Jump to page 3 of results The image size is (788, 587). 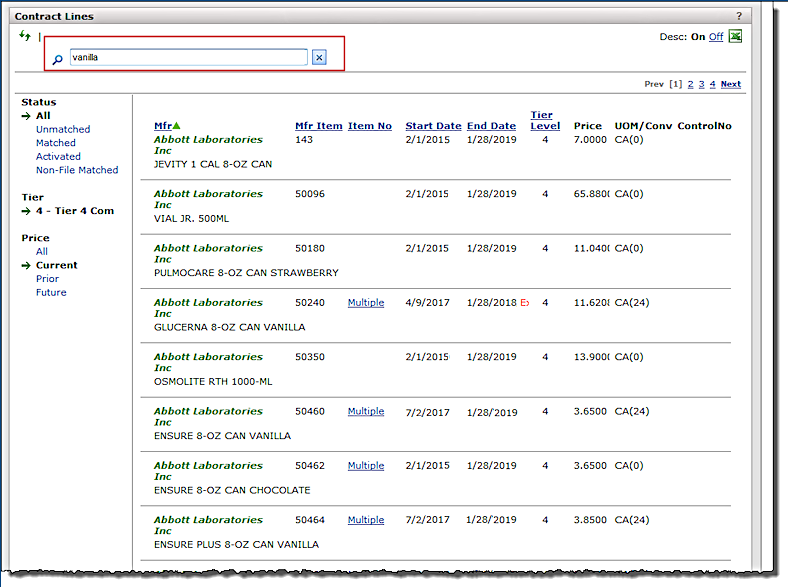pyautogui.click(x=702, y=84)
